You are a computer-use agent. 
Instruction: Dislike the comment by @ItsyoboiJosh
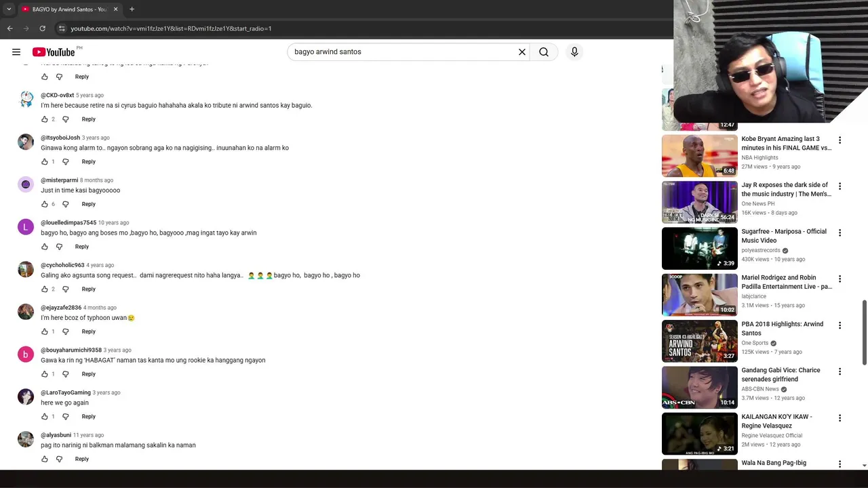pos(66,162)
